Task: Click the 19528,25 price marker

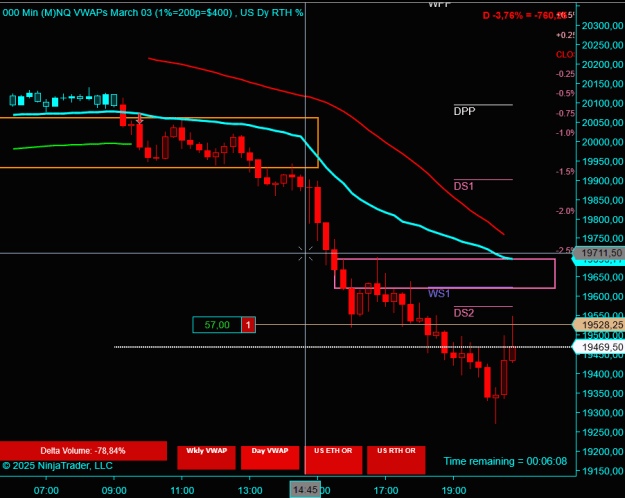Action: click(599, 325)
